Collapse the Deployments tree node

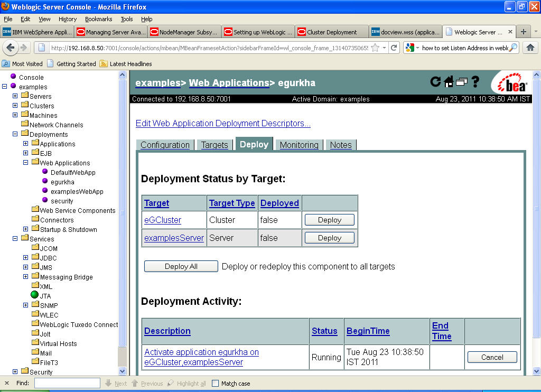[x=15, y=134]
